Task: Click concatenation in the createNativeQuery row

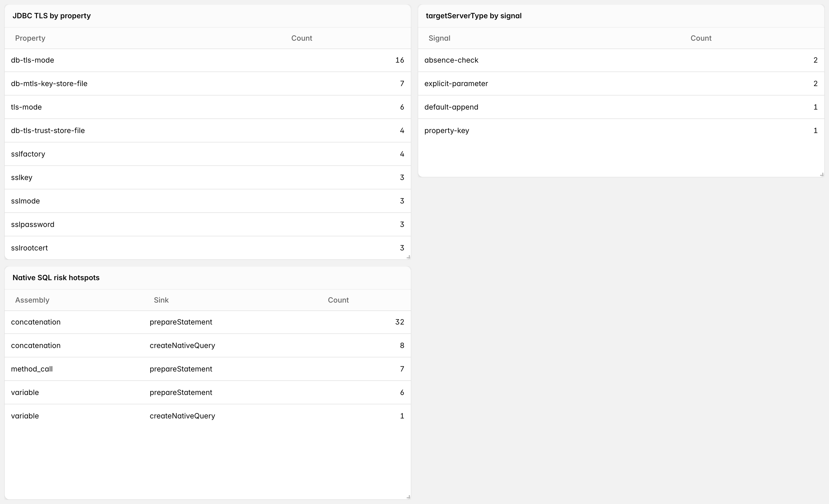Action: click(x=36, y=346)
